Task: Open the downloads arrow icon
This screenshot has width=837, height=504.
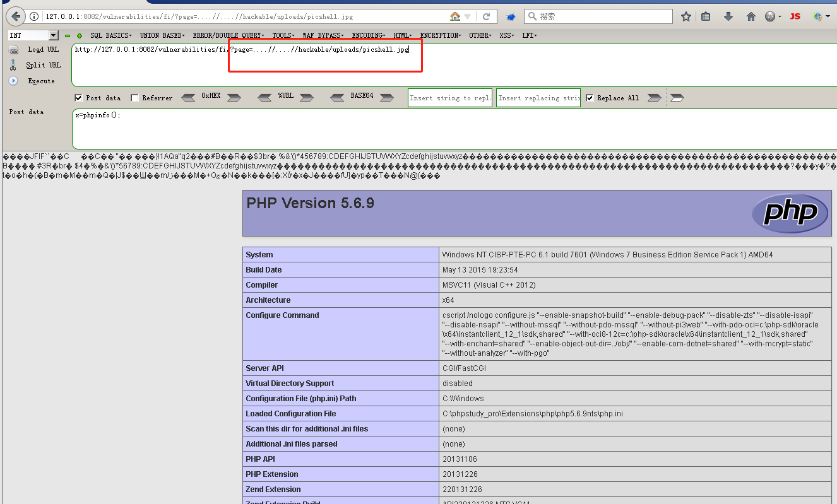Action: point(728,16)
